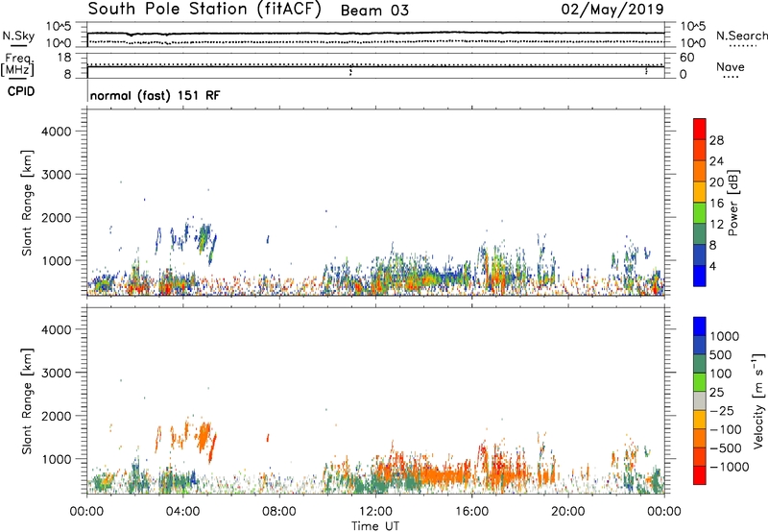Image resolution: width=768 pixels, height=532 pixels.
Task: Click 'Slant Range [km]' label of the velocity panel
Action: (x=27, y=400)
